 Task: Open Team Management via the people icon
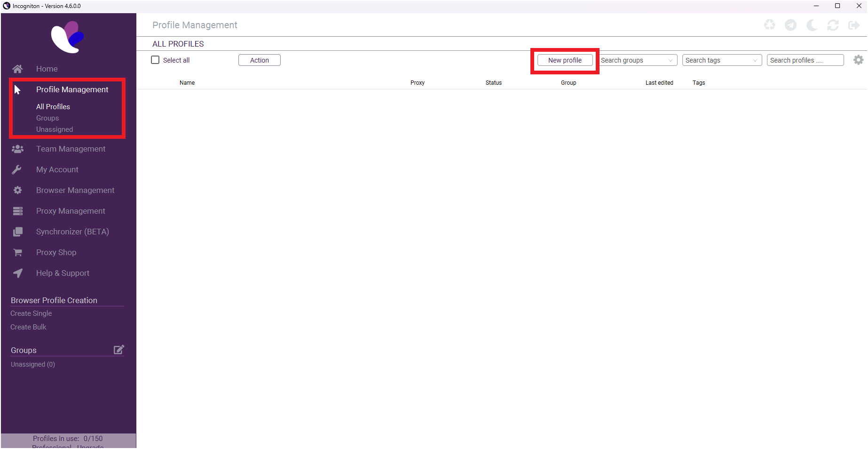[17, 149]
